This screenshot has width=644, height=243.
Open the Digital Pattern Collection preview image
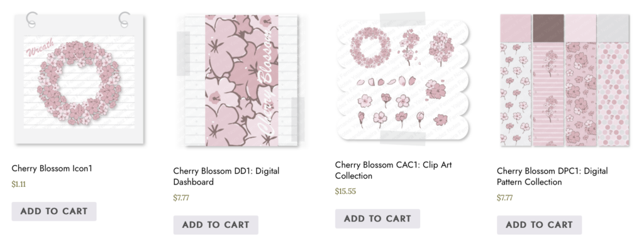click(564, 80)
